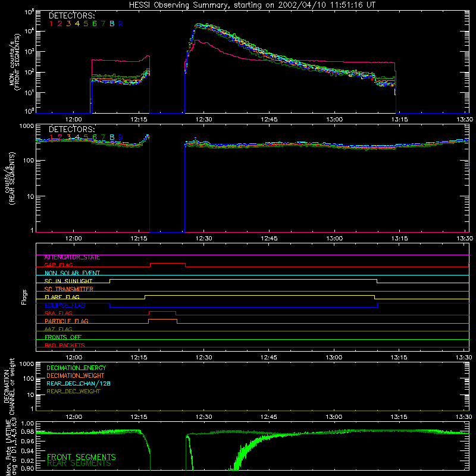Click the FLARE_FLAG label

tap(62, 297)
